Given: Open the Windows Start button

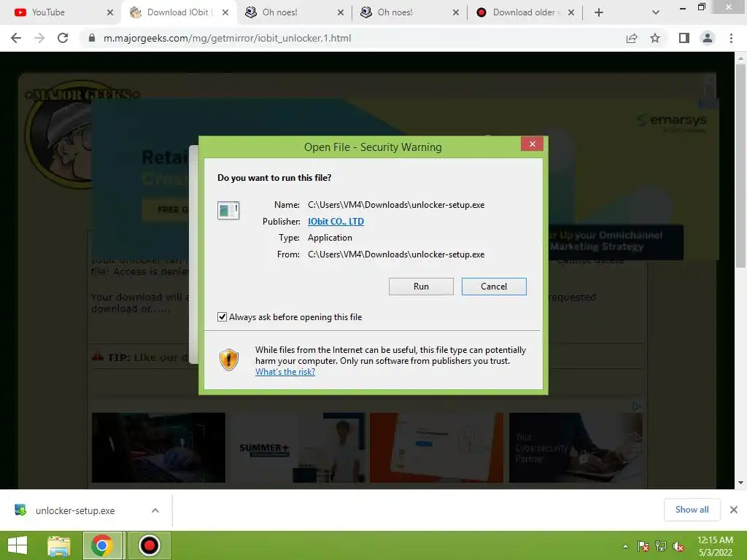Looking at the screenshot, I should point(18,545).
